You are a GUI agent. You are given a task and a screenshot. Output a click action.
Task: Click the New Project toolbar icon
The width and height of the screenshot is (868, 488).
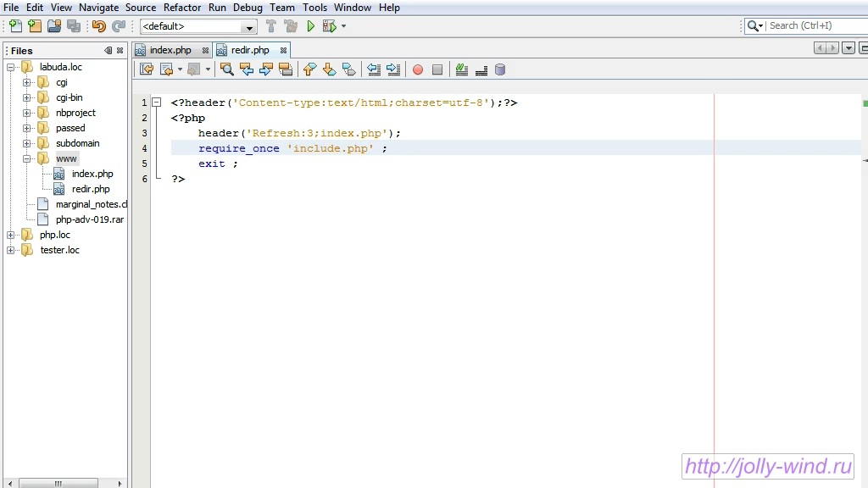(x=34, y=26)
